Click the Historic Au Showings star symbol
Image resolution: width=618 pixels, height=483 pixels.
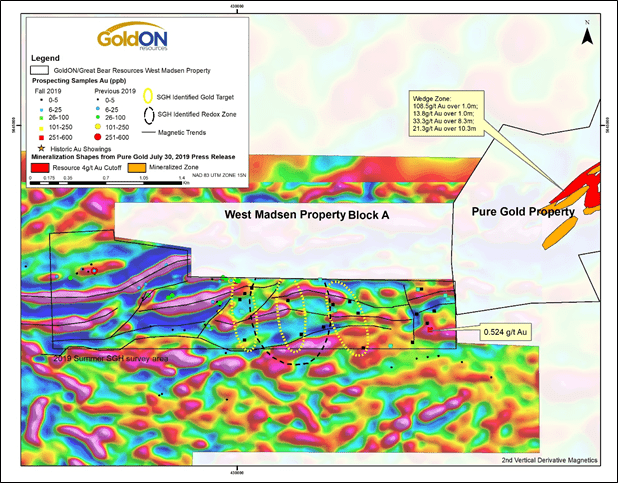[41, 149]
